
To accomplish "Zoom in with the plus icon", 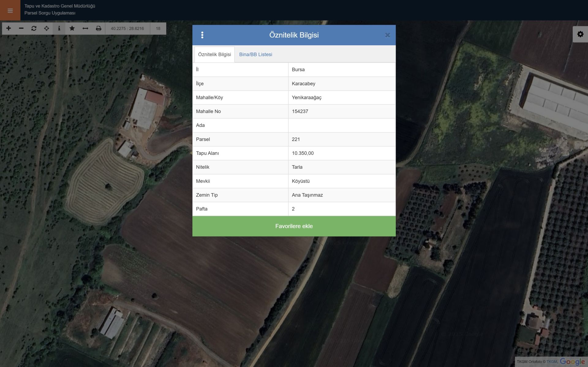I will pos(9,28).
